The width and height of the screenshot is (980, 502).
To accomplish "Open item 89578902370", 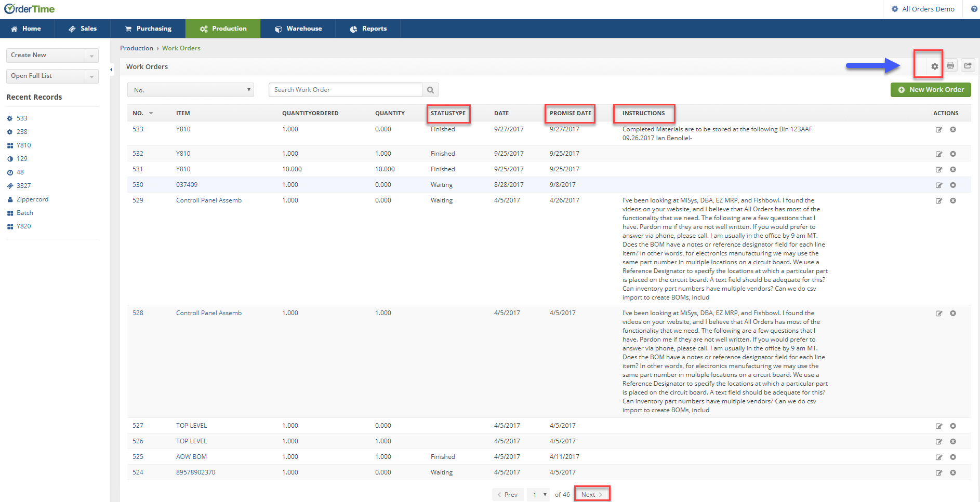I will click(195, 472).
